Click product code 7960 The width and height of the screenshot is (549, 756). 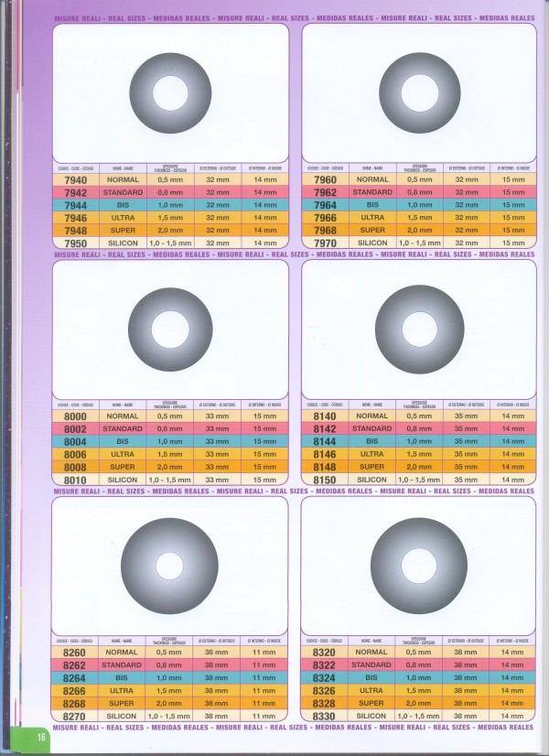[326, 179]
